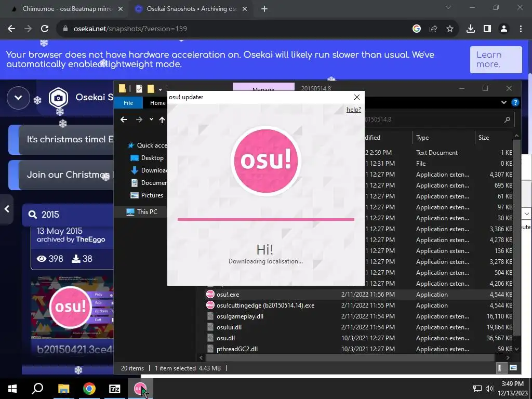Click the File Explorer search box
The image size is (532, 399).
[x=440, y=119]
